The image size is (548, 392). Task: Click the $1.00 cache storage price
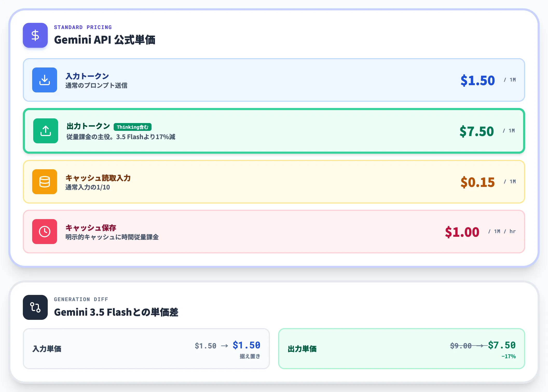pyautogui.click(x=462, y=232)
